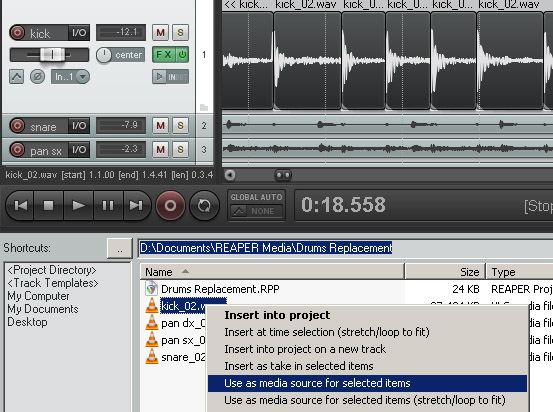
Task: Select the Project Directory shortcut
Action: tap(52, 270)
